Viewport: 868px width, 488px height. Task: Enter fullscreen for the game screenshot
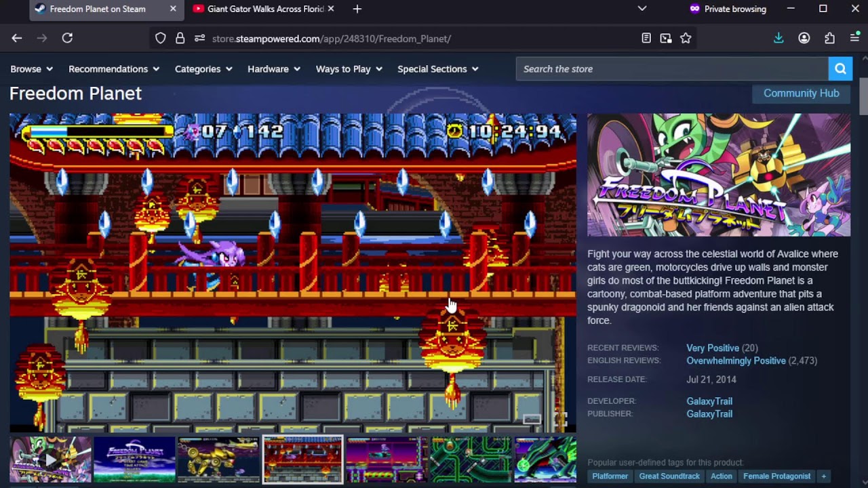(561, 419)
